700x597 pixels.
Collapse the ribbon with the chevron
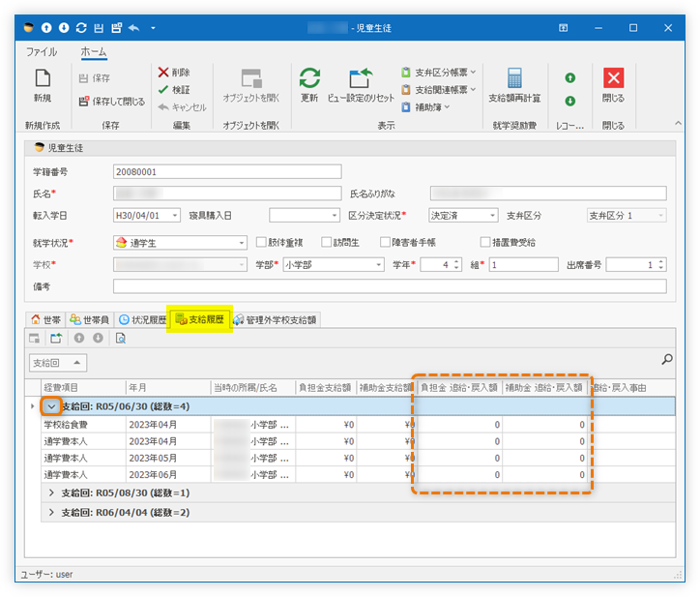[678, 123]
